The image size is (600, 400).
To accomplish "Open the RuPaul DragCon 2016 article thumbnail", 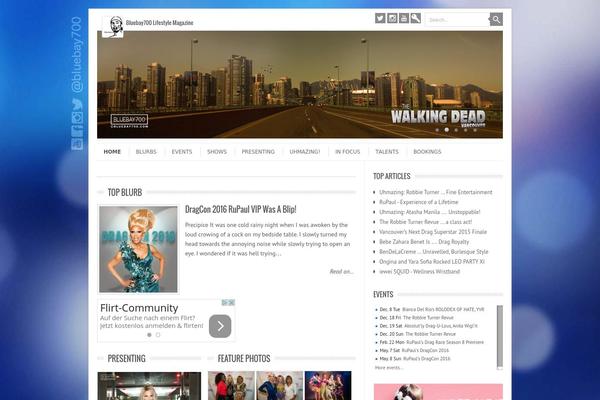I will click(x=139, y=249).
